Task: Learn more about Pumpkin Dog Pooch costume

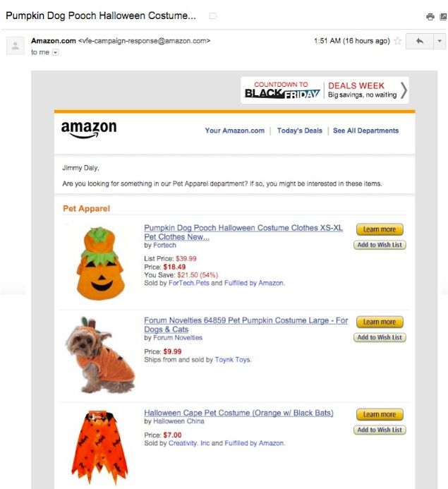Action: pos(380,229)
